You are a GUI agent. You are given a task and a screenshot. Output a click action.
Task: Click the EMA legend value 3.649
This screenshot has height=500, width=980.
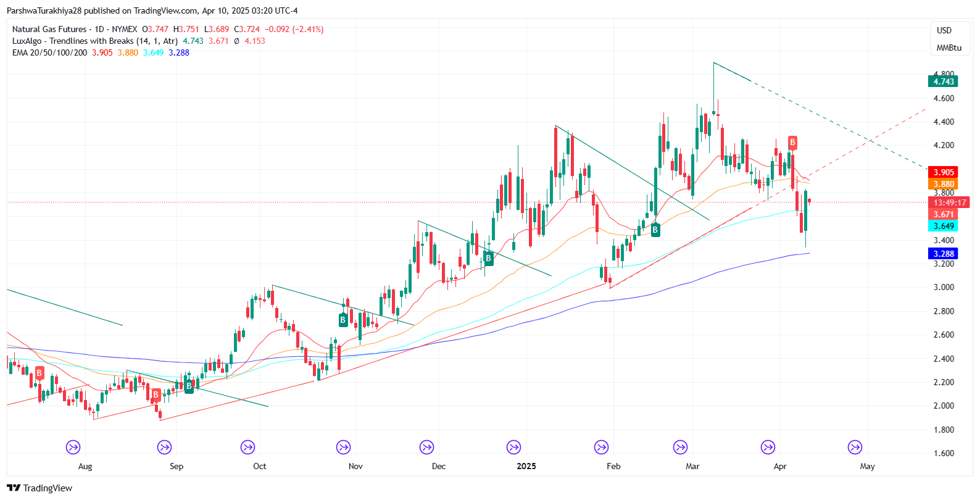tap(154, 52)
